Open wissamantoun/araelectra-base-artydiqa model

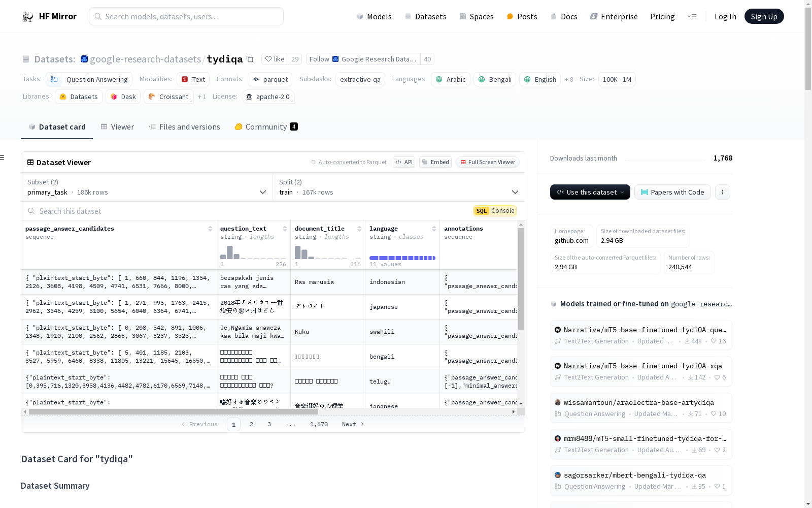pos(641,408)
